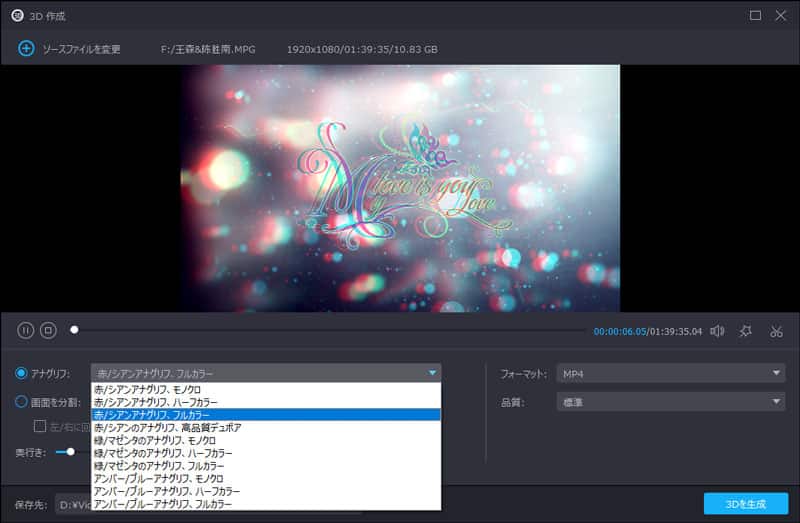Choose 赤/シアンのアナグリフ、高品質デュボア option

(x=266, y=428)
